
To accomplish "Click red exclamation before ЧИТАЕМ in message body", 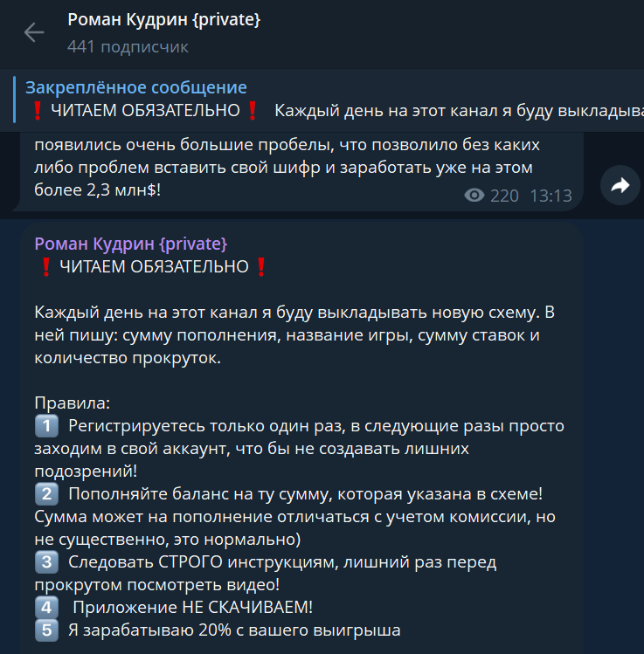I will [x=46, y=267].
